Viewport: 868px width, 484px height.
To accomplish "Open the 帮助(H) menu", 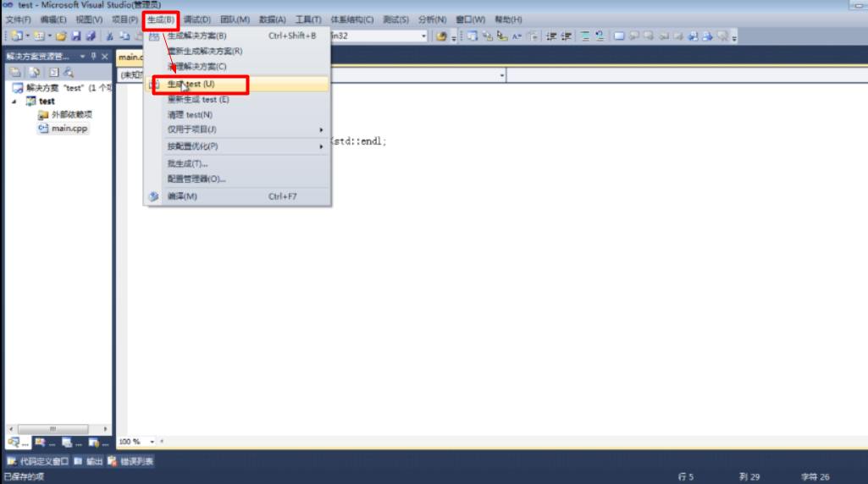I will pos(508,19).
